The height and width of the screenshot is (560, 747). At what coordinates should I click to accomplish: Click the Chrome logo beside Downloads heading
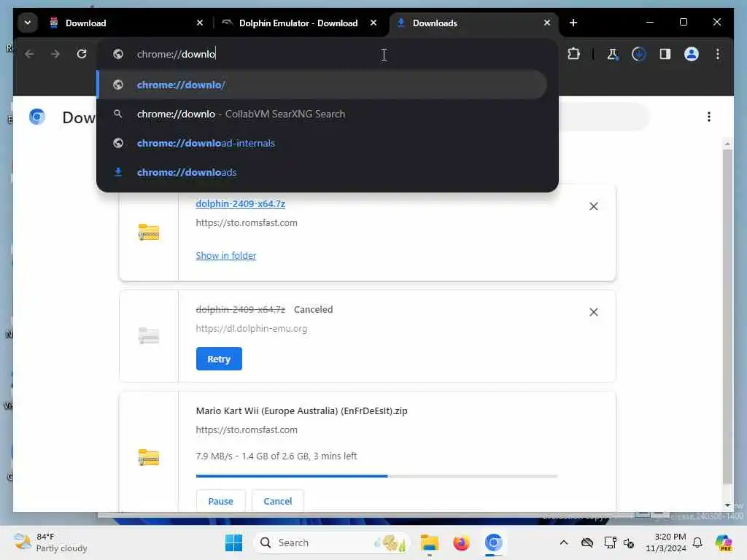point(36,117)
